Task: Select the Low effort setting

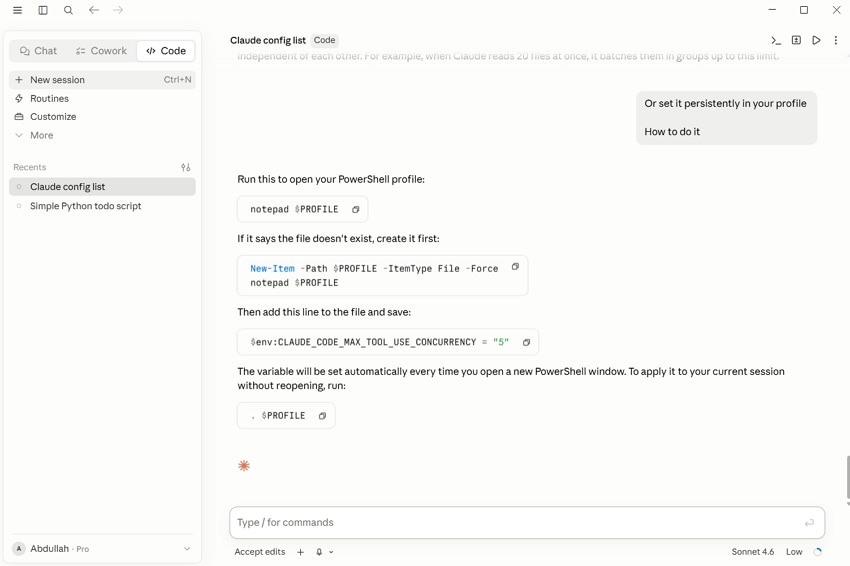Action: (x=794, y=552)
